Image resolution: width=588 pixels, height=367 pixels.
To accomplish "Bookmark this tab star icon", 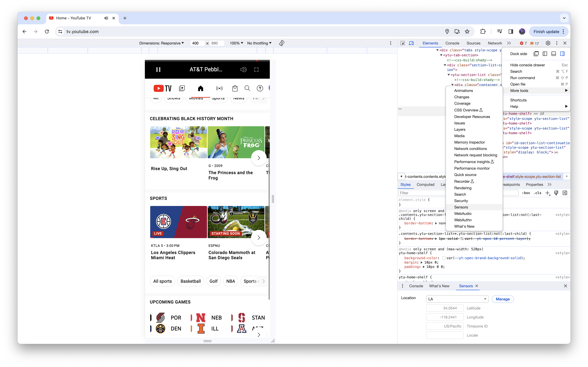I will pos(467,32).
